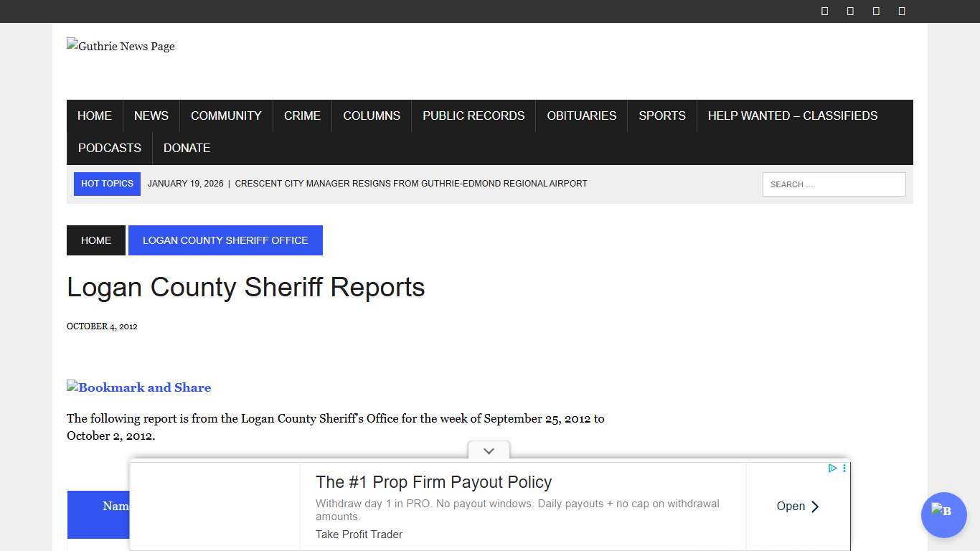The width and height of the screenshot is (980, 551).
Task: Switch to the NEWS menu item
Action: pos(151,116)
